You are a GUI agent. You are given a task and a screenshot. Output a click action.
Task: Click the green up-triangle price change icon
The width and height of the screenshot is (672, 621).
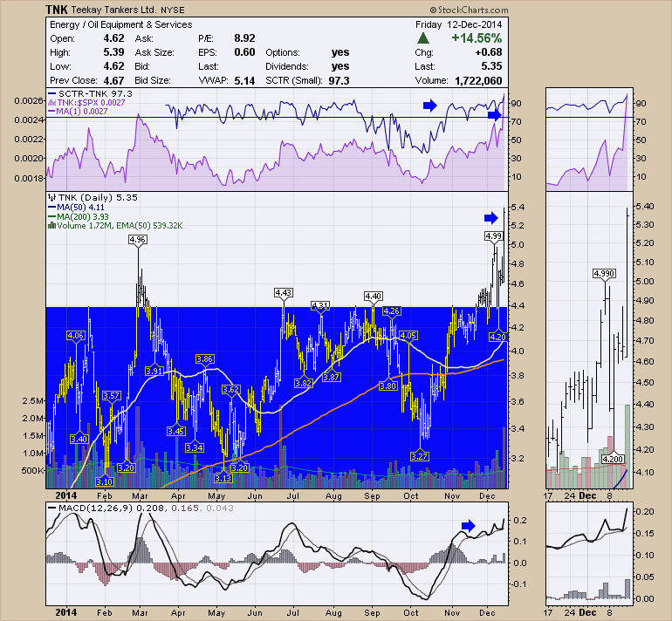(x=423, y=38)
